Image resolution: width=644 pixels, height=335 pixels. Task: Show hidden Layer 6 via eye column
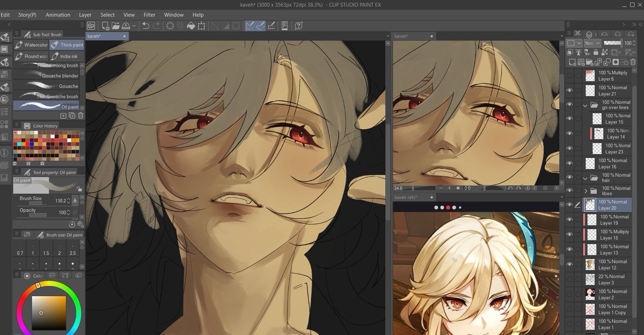pyautogui.click(x=569, y=76)
